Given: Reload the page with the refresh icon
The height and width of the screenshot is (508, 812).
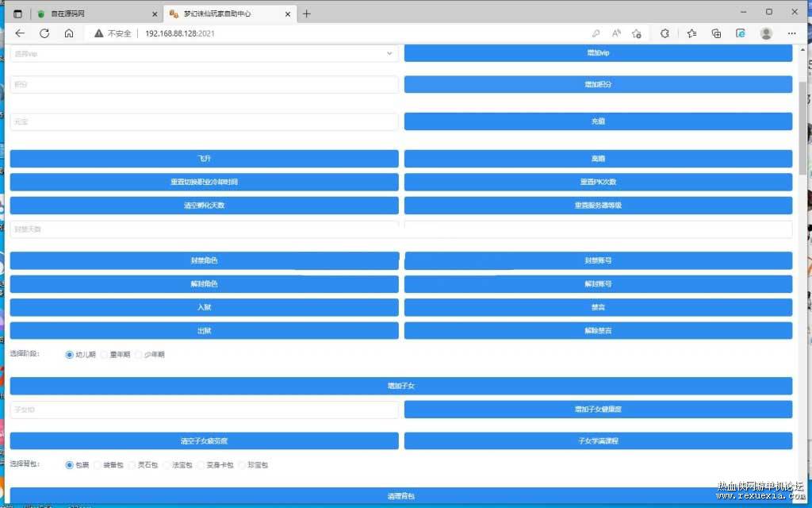Looking at the screenshot, I should coord(44,33).
